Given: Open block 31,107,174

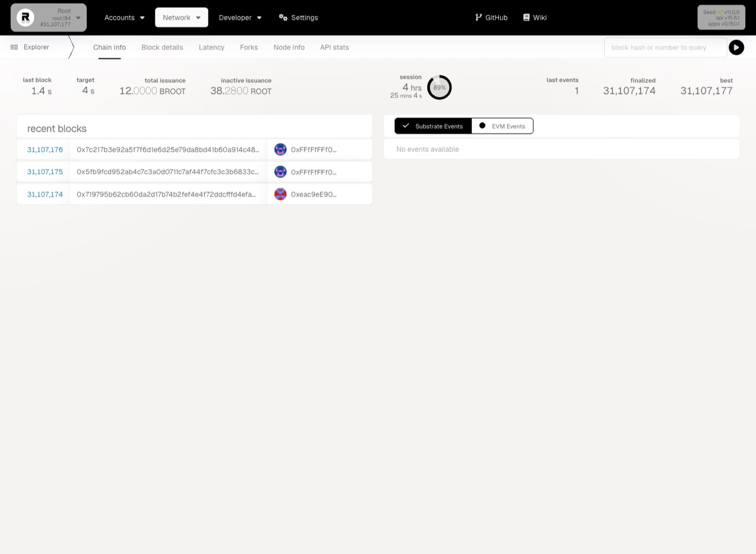Looking at the screenshot, I should tap(45, 194).
